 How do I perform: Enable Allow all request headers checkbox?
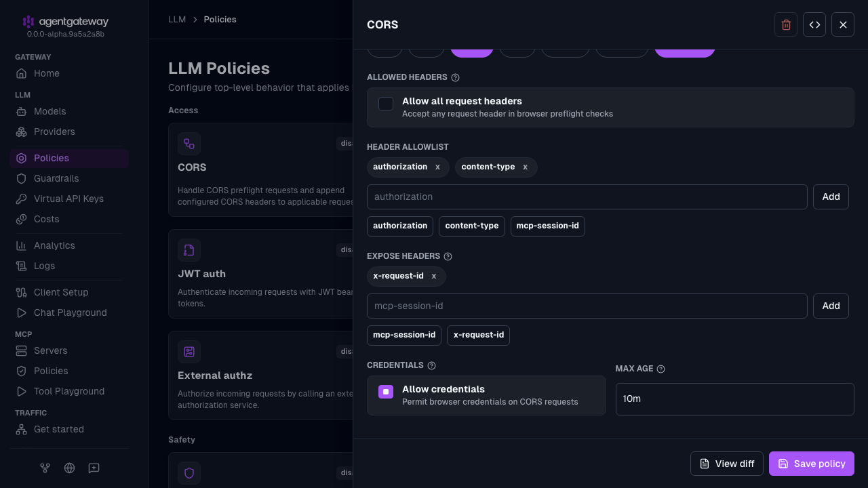[x=386, y=104]
